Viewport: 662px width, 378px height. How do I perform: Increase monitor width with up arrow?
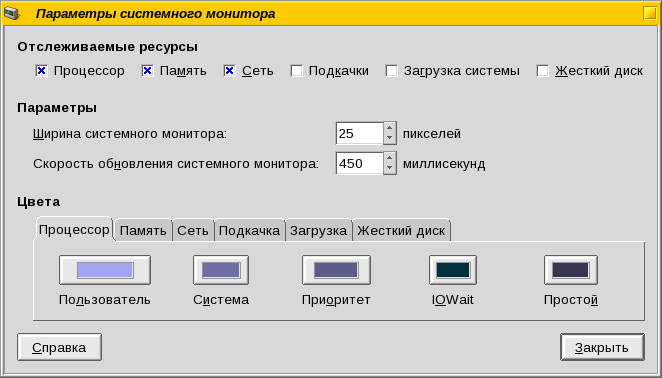point(390,128)
